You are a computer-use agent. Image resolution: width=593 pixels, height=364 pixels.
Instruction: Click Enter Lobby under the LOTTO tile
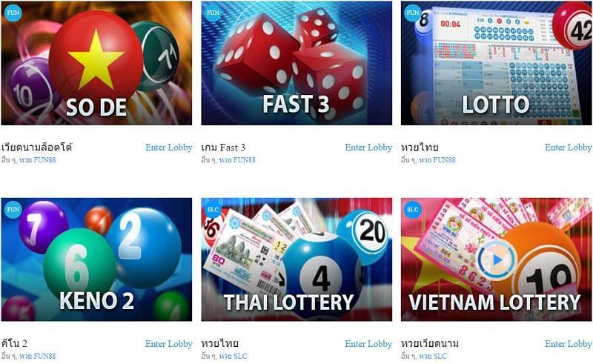569,148
